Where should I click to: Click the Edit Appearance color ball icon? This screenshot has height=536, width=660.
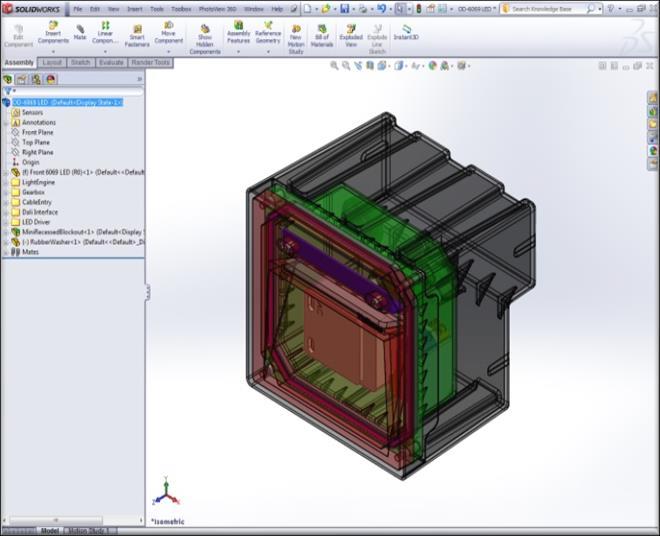[432, 66]
